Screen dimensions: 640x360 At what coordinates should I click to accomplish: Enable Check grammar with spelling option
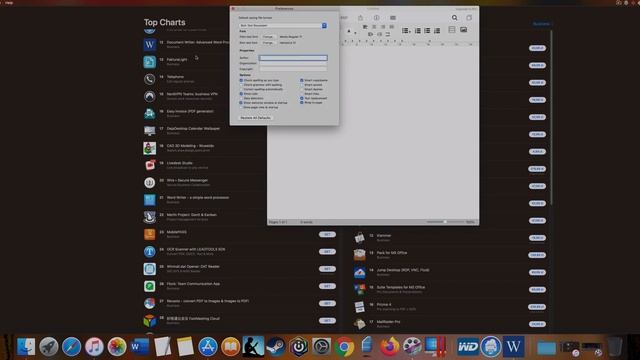pos(241,85)
